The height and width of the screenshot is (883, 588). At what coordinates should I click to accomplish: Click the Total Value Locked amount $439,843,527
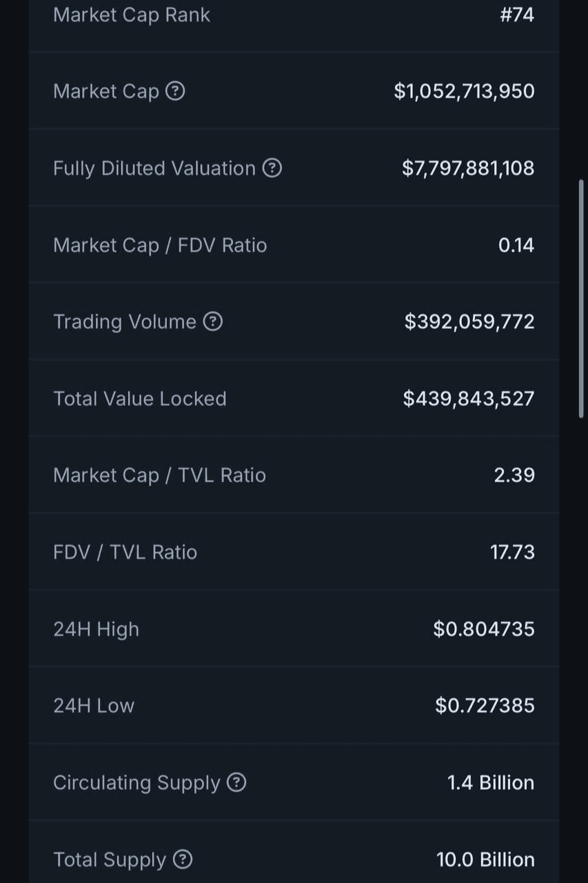[469, 399]
